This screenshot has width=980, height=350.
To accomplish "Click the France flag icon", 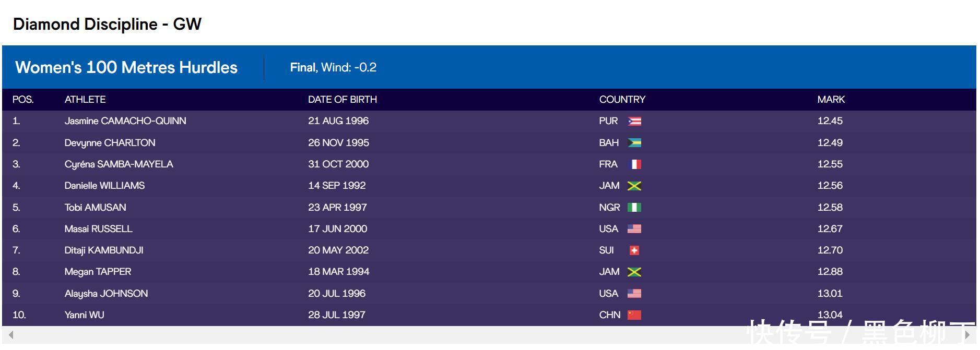I will click(634, 164).
